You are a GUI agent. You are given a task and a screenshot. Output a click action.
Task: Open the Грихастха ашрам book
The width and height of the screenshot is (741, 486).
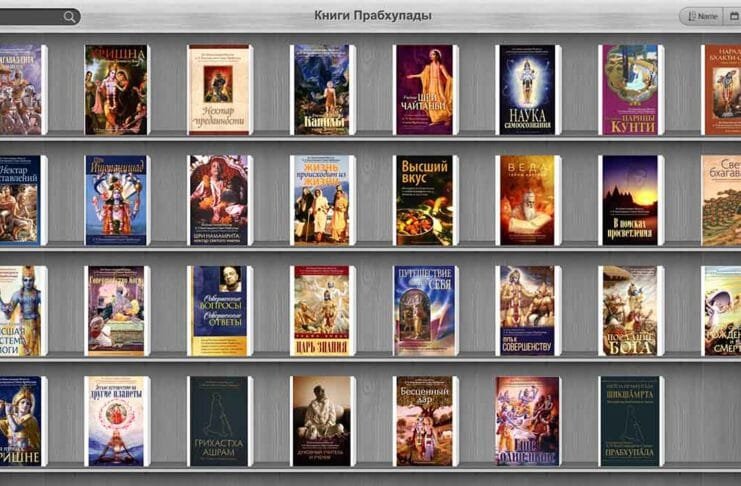tap(220, 421)
